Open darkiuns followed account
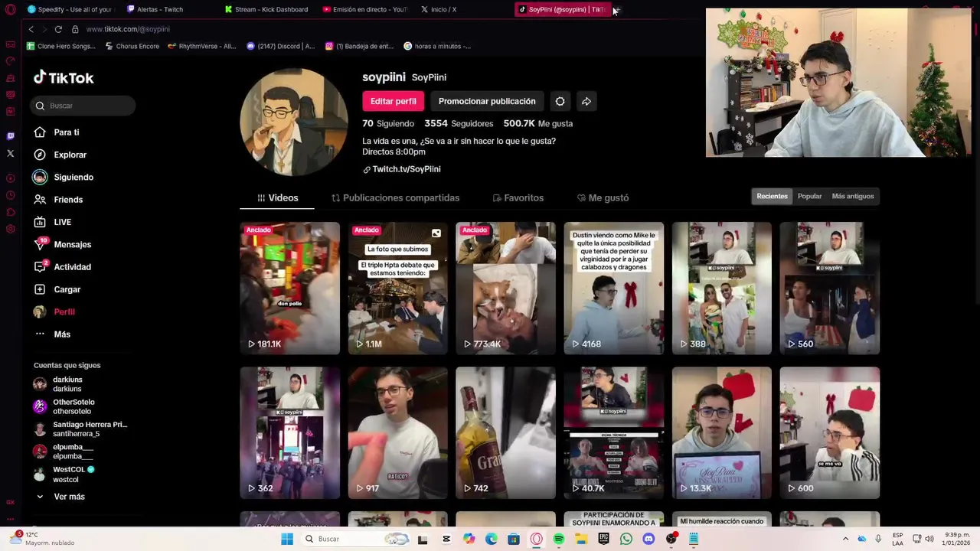The width and height of the screenshot is (980, 551). [x=58, y=384]
